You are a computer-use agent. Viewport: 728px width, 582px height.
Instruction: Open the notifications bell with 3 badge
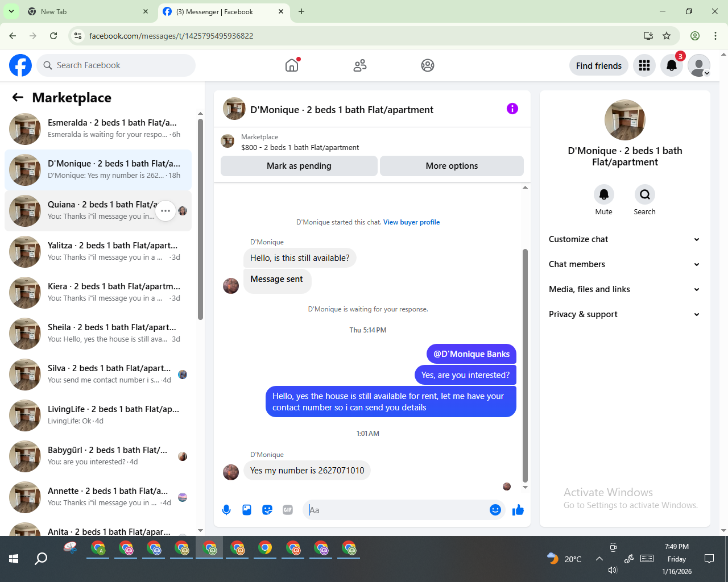pyautogui.click(x=672, y=65)
